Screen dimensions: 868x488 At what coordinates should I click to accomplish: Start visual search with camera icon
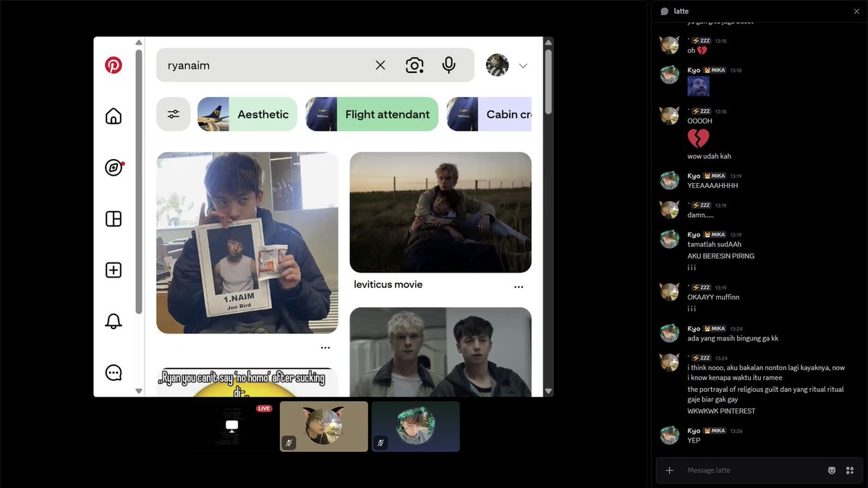tap(414, 65)
